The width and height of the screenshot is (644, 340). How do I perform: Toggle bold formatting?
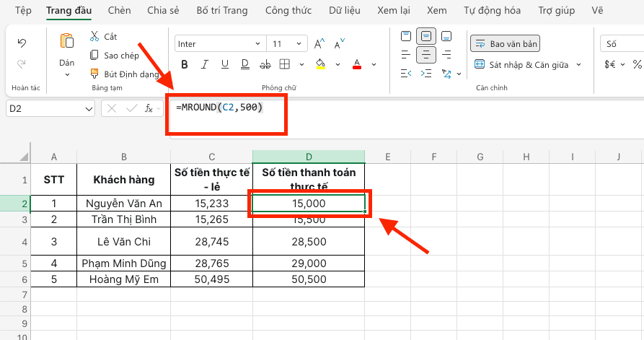[x=185, y=64]
